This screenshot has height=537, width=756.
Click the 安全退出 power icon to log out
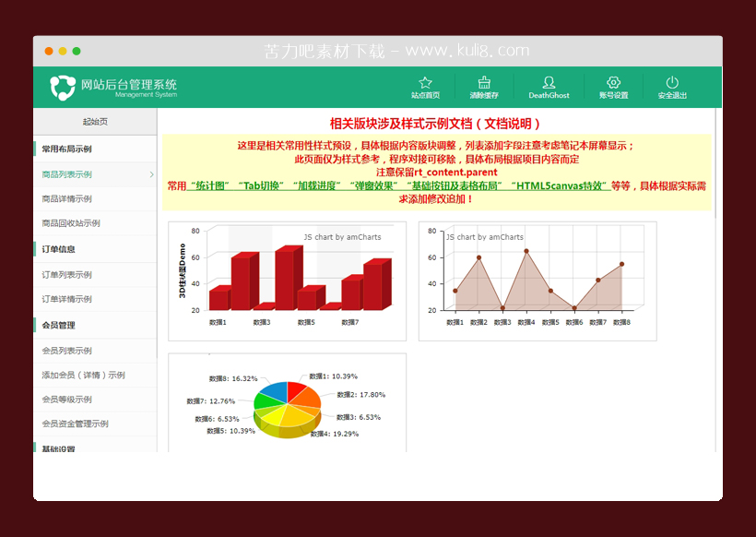(x=673, y=80)
